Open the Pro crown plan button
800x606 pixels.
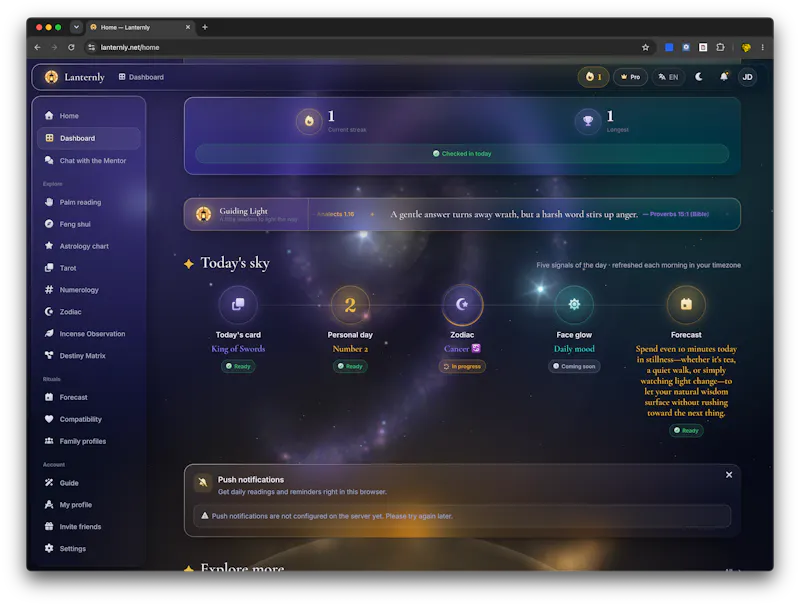[630, 77]
